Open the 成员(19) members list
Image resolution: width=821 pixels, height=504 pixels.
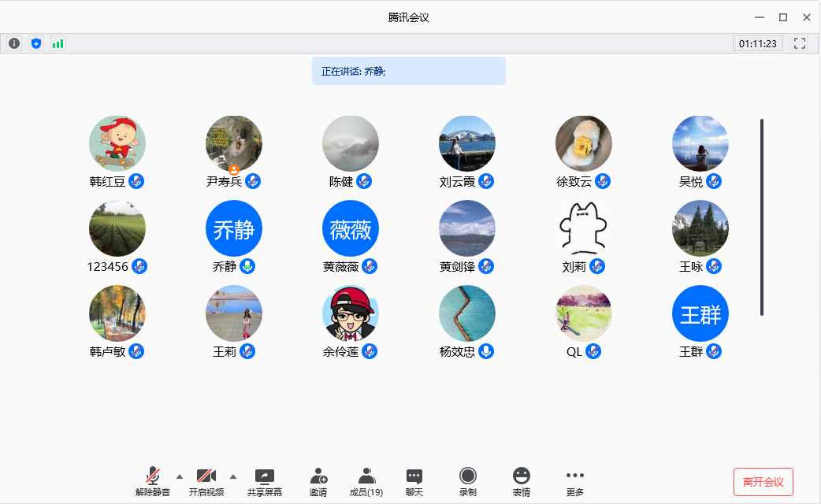click(366, 481)
